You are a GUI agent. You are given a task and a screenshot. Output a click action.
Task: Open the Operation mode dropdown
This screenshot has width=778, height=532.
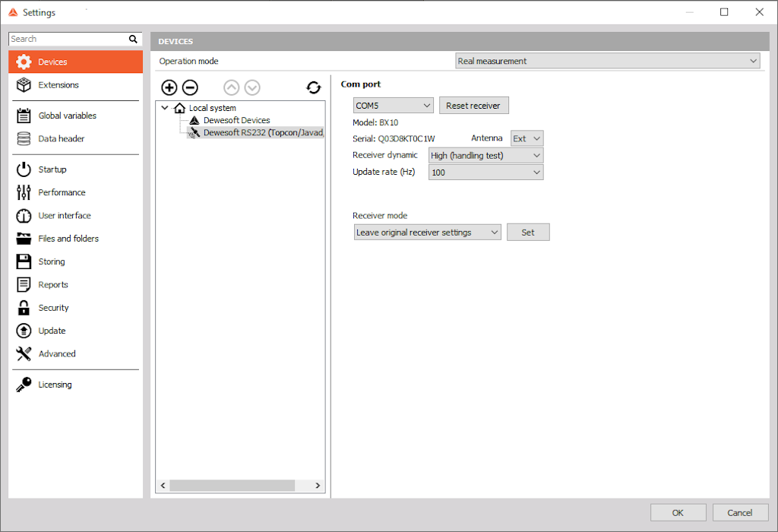(x=607, y=61)
